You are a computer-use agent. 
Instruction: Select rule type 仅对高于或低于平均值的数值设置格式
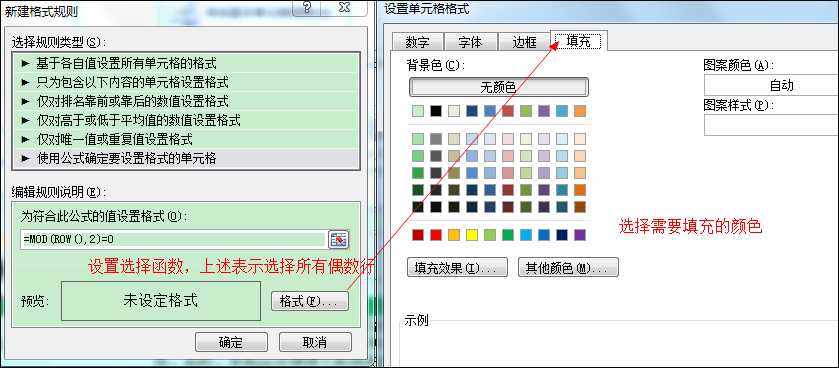coord(186,120)
